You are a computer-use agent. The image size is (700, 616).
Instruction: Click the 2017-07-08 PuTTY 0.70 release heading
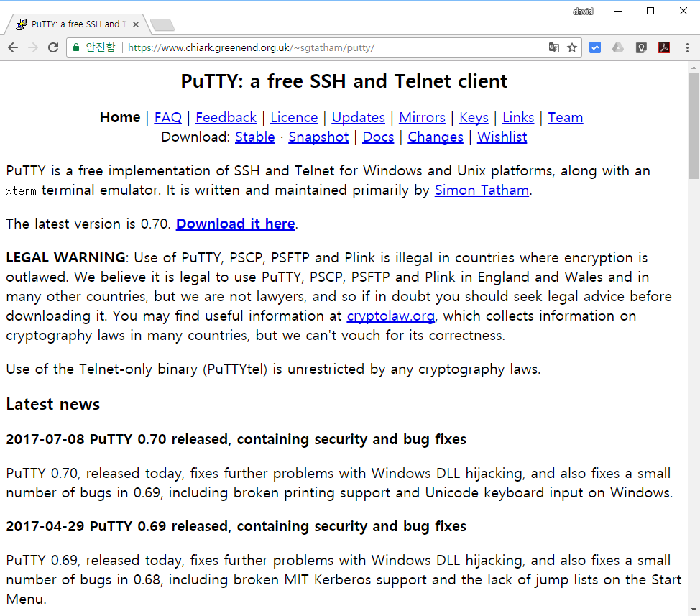point(236,439)
